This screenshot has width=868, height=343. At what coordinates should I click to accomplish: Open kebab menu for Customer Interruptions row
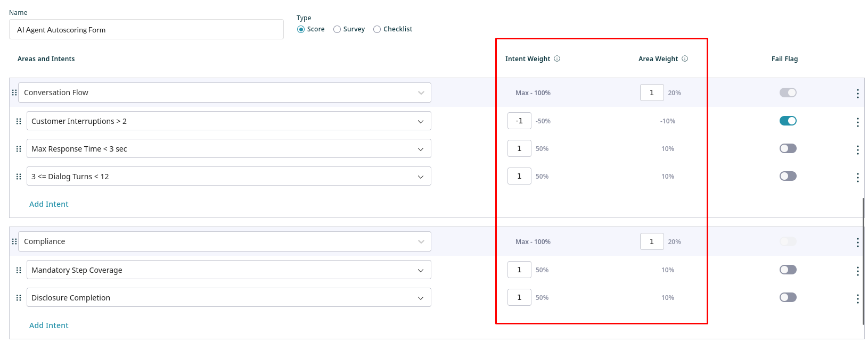857,122
